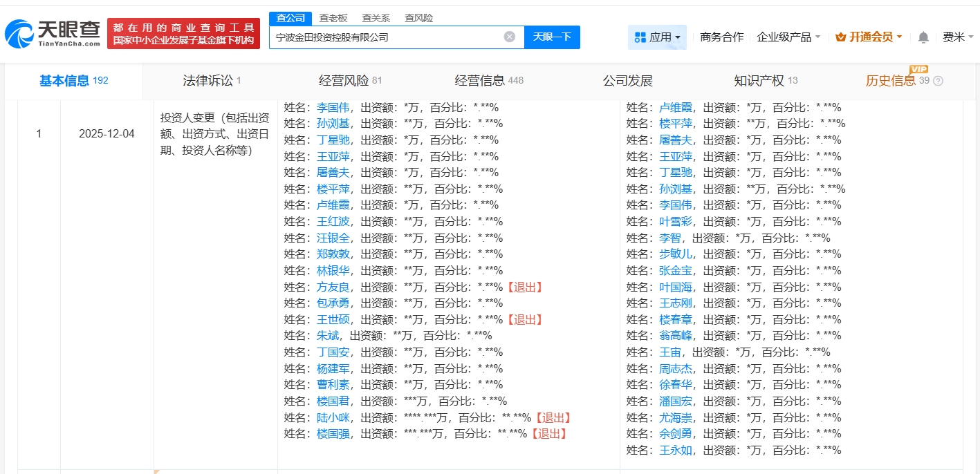This screenshot has width=980, height=474.
Task: Click help icon beside 历史信息
Action: tap(938, 82)
